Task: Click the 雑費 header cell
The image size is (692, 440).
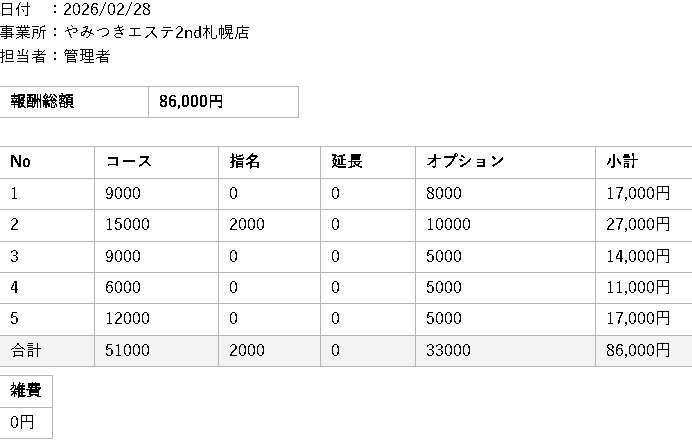Action: (x=26, y=392)
